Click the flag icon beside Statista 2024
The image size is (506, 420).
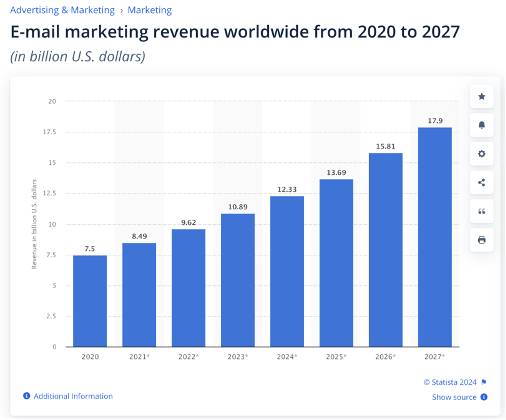coord(484,382)
